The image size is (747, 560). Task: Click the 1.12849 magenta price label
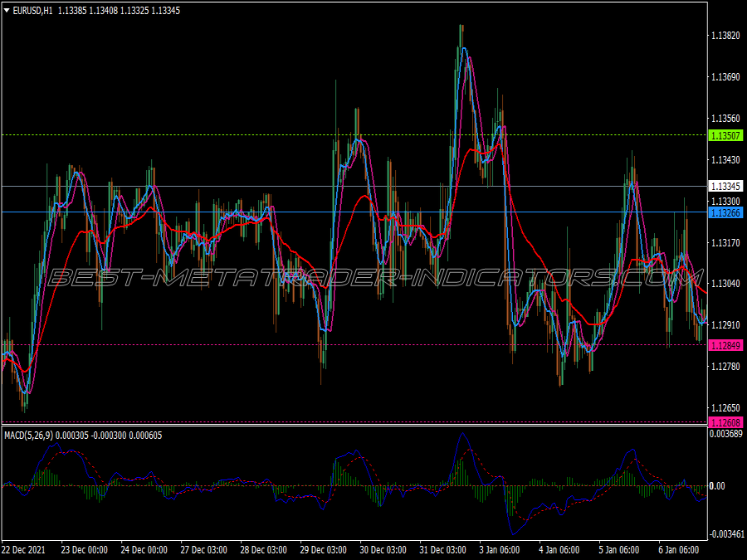pyautogui.click(x=725, y=345)
